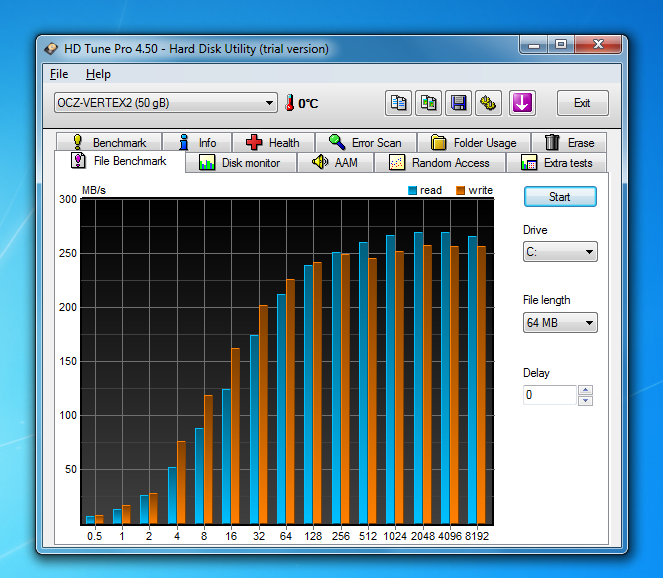Screen dimensions: 663x578
Task: Click the Delay input field
Action: 550,395
